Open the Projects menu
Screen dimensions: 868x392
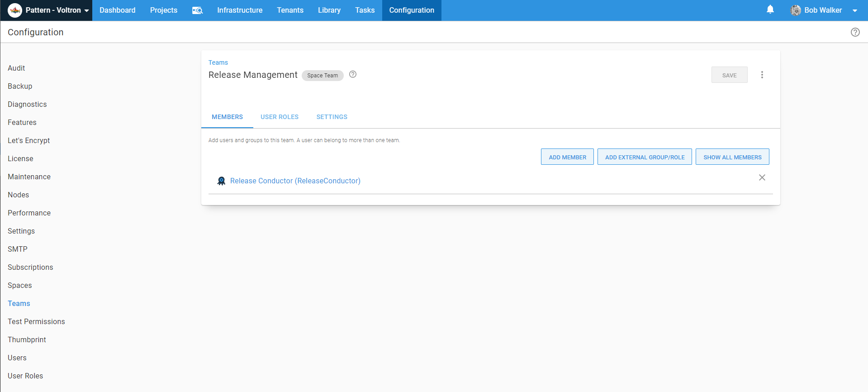(164, 10)
